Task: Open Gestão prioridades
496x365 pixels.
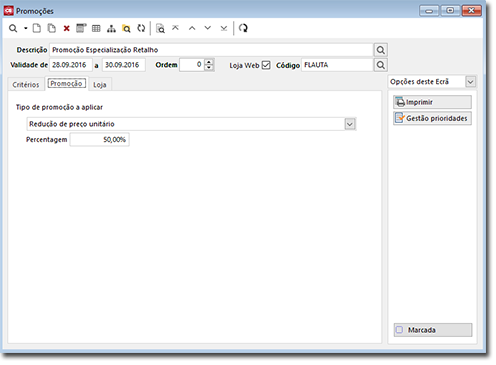Action: tap(432, 118)
